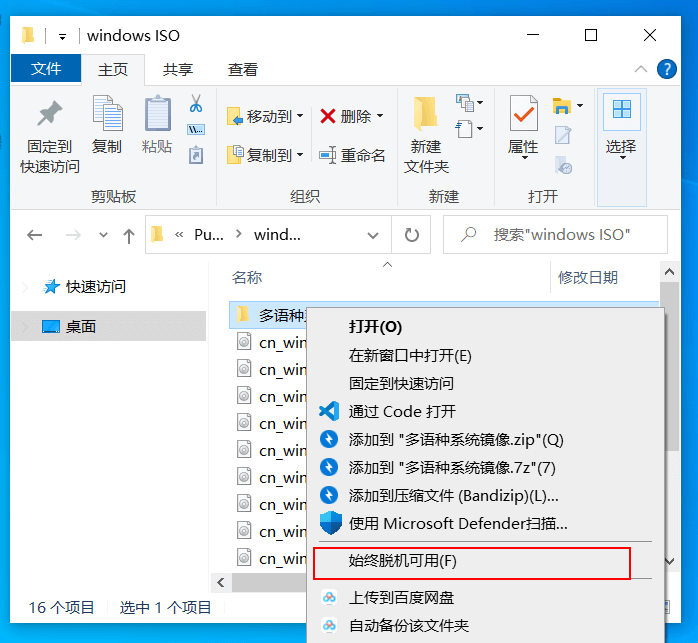Click the Pu... breadcrumb in the address bar
This screenshot has width=698, height=643.
pos(209,235)
